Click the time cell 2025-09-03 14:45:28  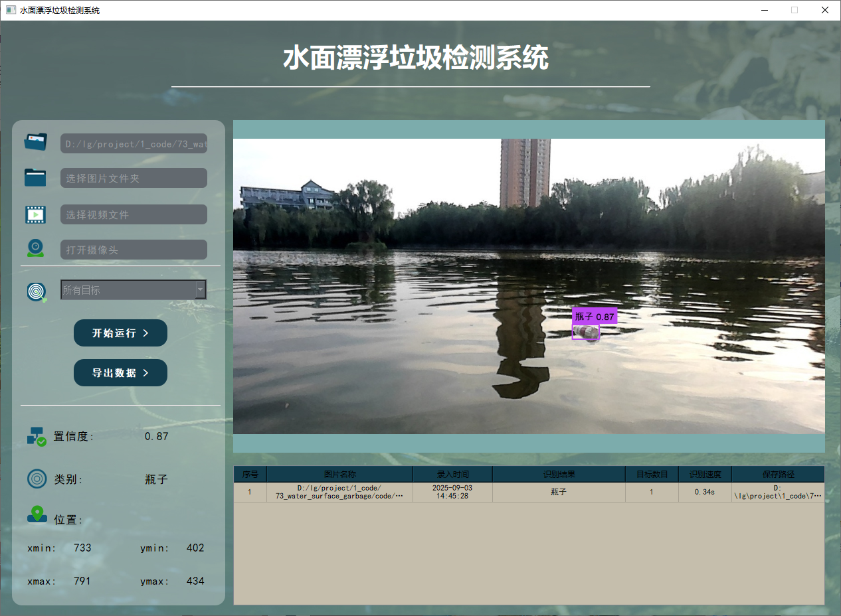pyautogui.click(x=452, y=492)
